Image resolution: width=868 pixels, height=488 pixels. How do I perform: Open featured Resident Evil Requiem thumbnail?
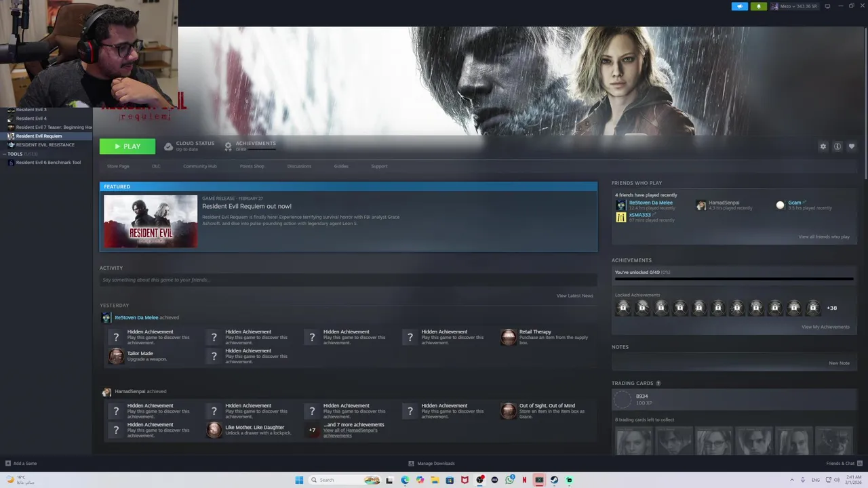(x=151, y=221)
